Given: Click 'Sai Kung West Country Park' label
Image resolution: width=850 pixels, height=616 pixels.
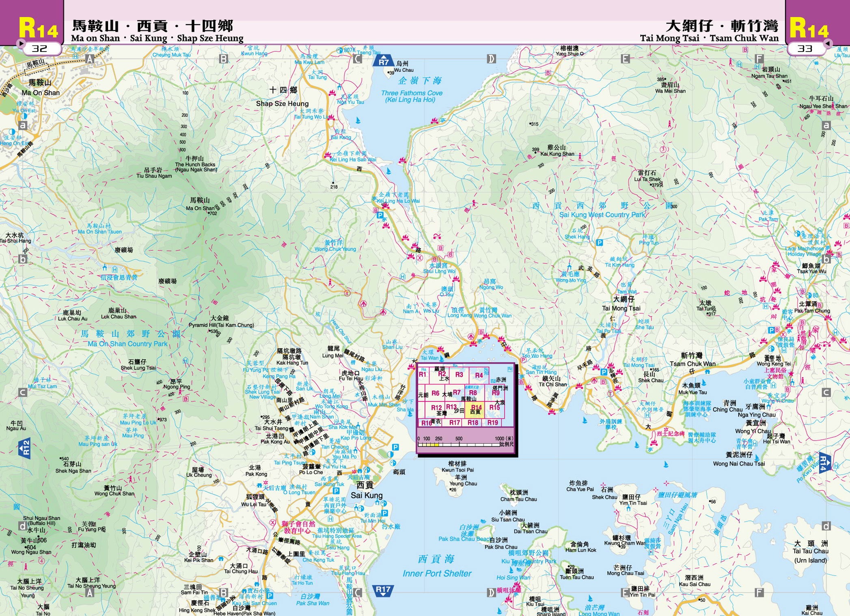Looking at the screenshot, I should [602, 215].
